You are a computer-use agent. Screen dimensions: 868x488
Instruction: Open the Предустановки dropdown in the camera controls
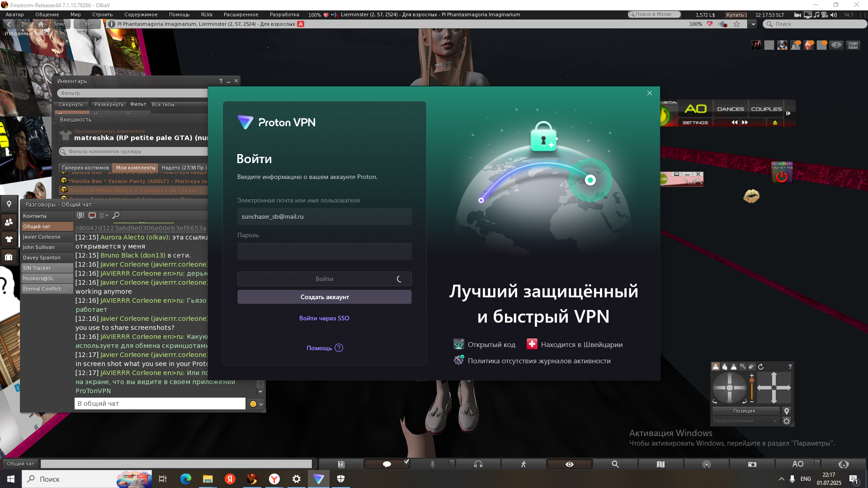746,421
